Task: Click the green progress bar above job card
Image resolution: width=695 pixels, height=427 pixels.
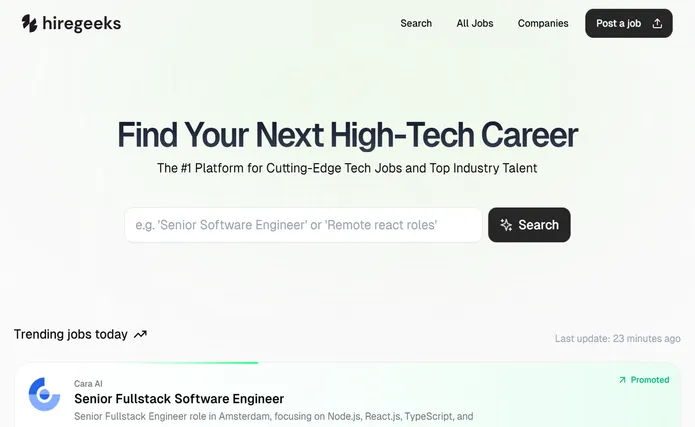Action: pos(197,363)
